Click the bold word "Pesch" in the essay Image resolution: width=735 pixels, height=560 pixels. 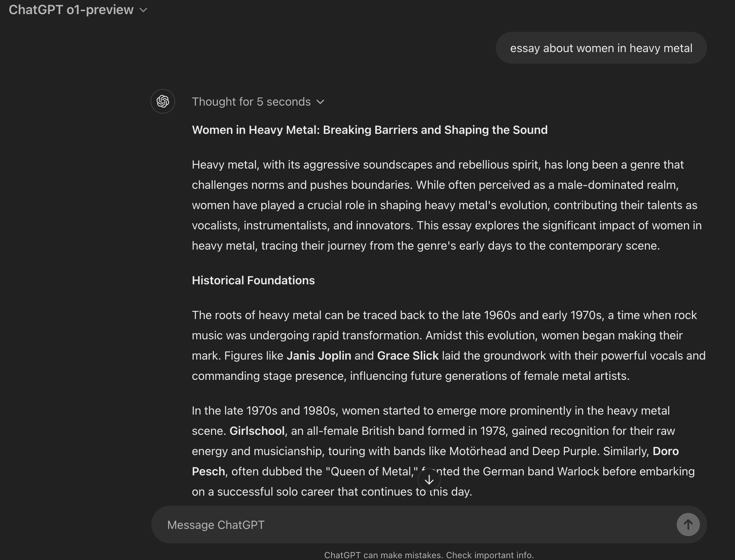pyautogui.click(x=208, y=471)
